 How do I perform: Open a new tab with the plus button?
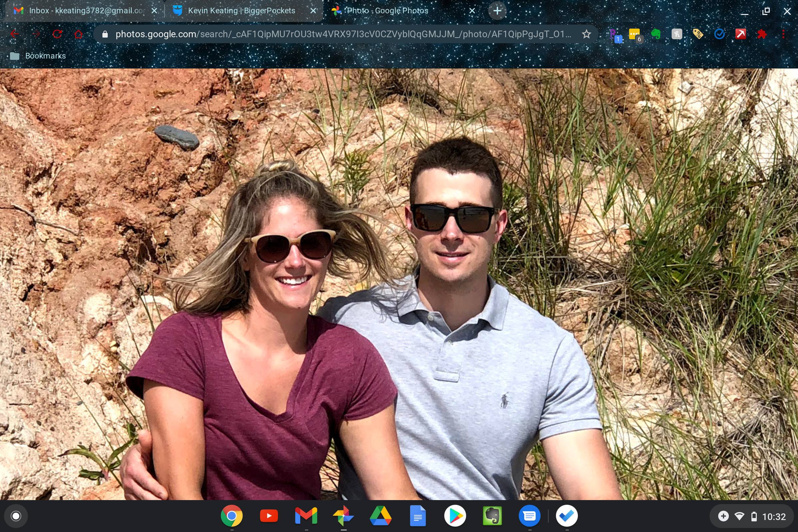pyautogui.click(x=497, y=11)
